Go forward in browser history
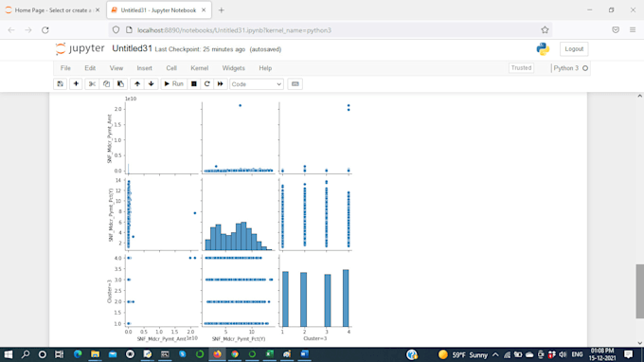644x362 pixels. pos(28,30)
